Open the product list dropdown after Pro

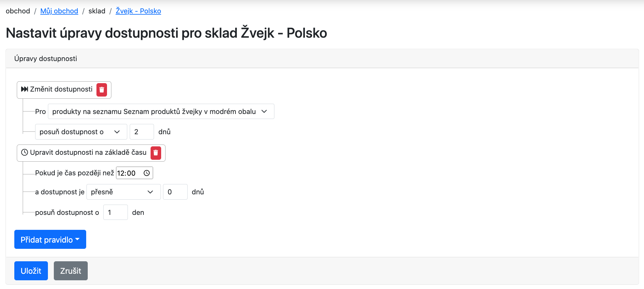(161, 111)
